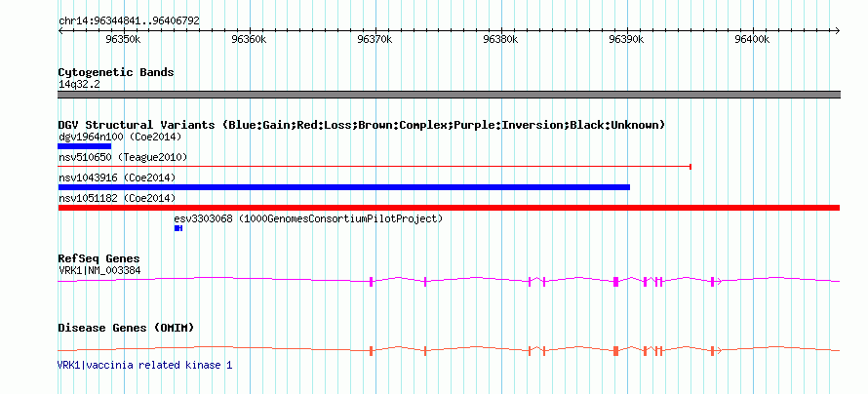Click the last magenta VRK1 exon with arrowhead
This screenshot has width=868, height=394.
click(715, 281)
